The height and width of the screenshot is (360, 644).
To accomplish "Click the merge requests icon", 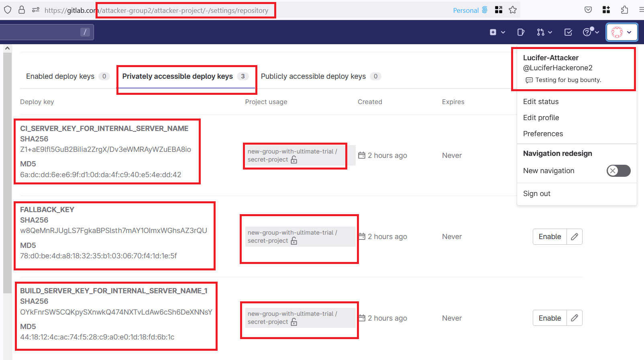I will point(540,32).
